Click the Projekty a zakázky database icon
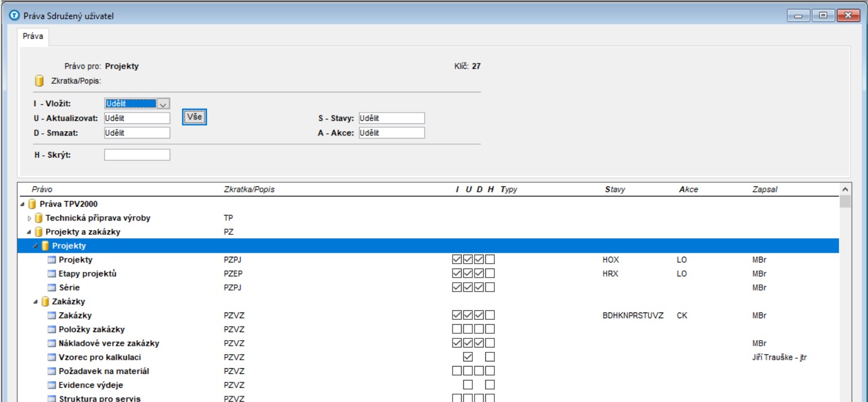This screenshot has height=402, width=868. click(38, 232)
